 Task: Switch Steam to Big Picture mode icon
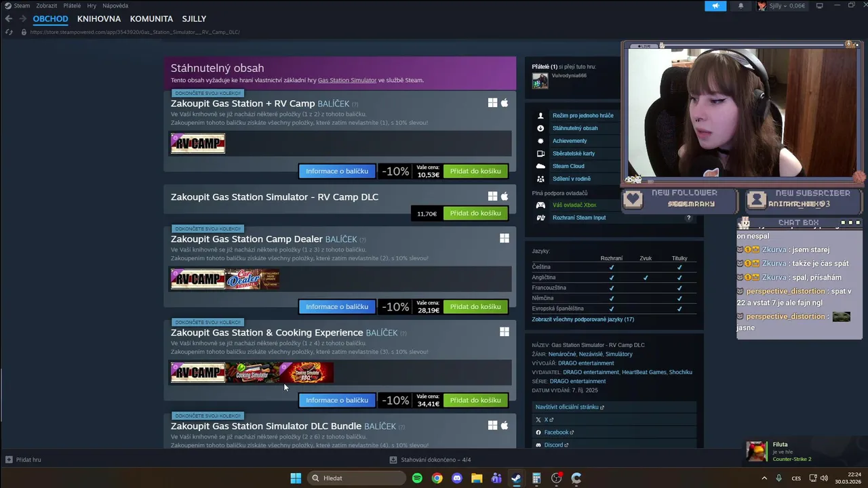click(819, 5)
